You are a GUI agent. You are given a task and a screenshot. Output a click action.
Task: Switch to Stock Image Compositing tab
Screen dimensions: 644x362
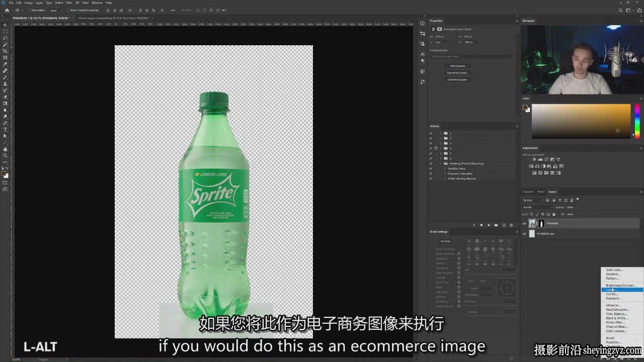pyautogui.click(x=115, y=18)
